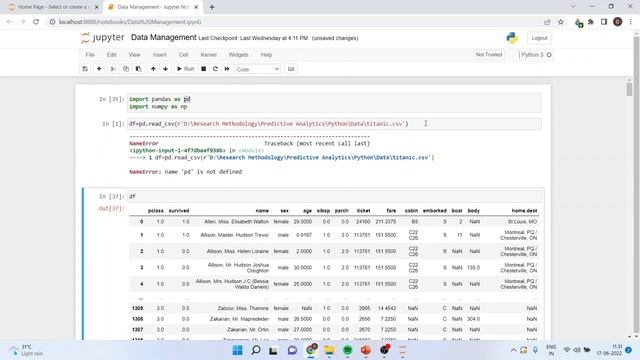Open the Help menu
Screen dimensions: 640x360
(266, 55)
